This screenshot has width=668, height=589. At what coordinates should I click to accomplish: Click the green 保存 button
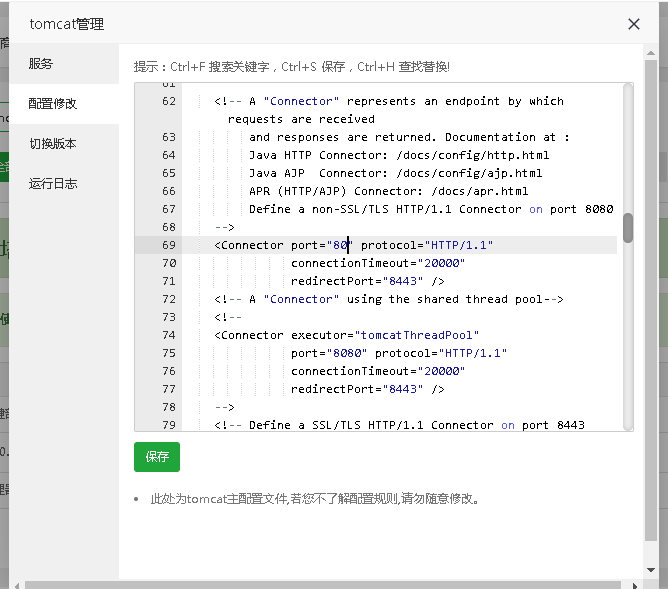coord(157,457)
